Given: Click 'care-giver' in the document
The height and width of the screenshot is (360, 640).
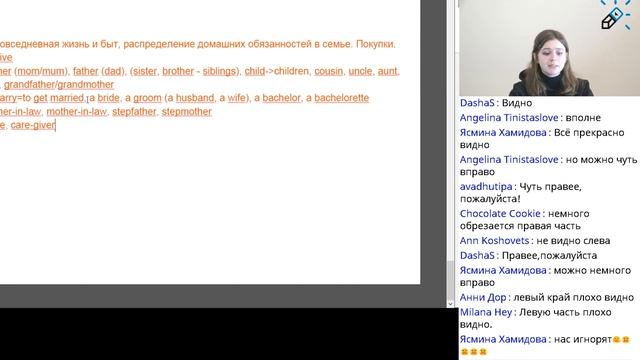Looking at the screenshot, I should (x=33, y=125).
